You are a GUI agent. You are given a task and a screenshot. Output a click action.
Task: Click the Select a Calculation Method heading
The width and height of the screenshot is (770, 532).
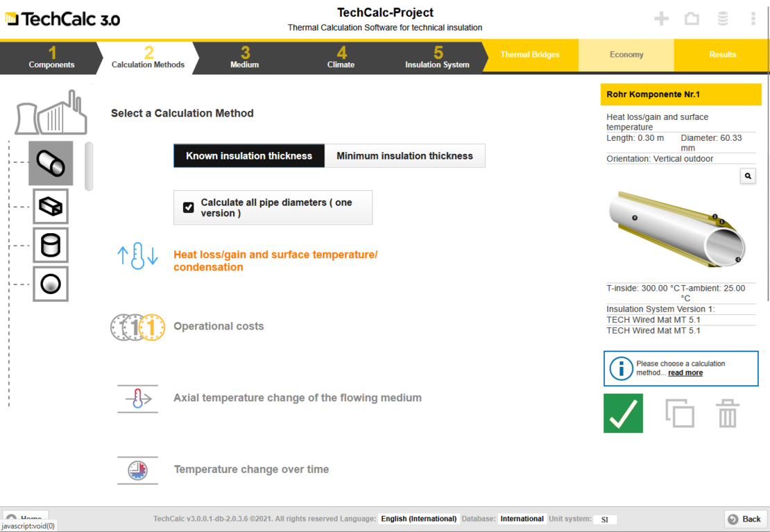coord(182,113)
